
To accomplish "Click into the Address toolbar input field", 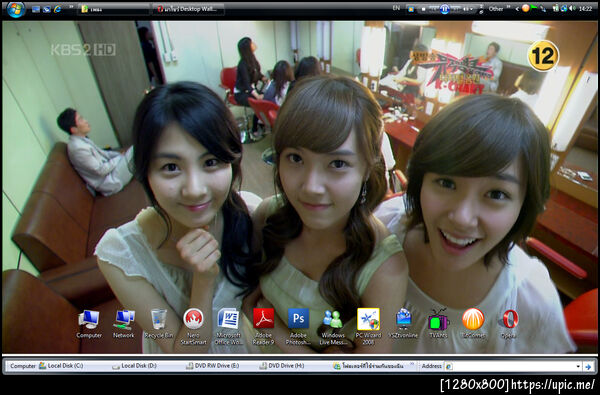I will point(513,366).
